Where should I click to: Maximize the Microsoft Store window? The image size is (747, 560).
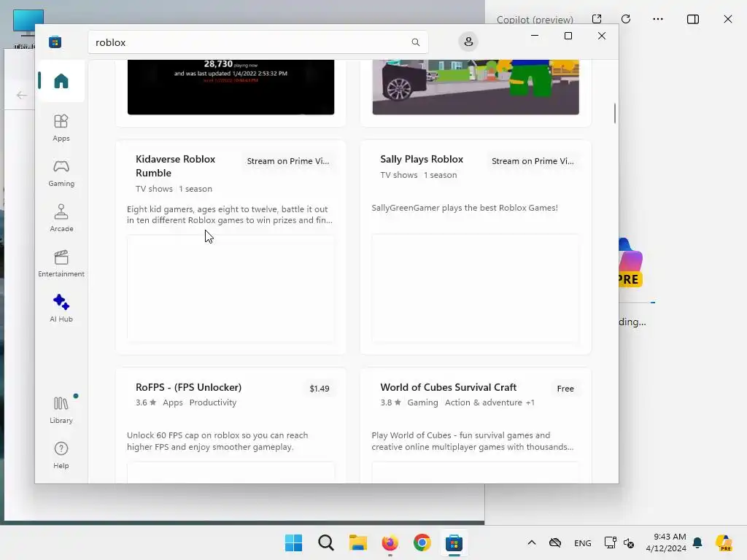coord(568,36)
